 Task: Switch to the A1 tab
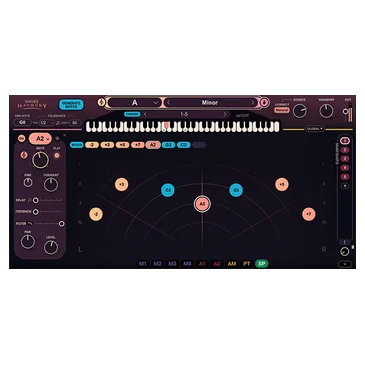pos(202,264)
